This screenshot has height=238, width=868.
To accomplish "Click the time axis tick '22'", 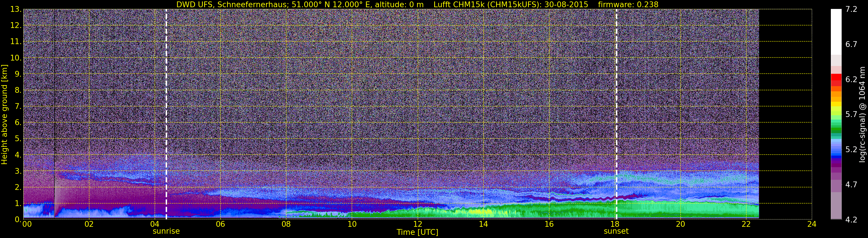I will pos(746,224).
